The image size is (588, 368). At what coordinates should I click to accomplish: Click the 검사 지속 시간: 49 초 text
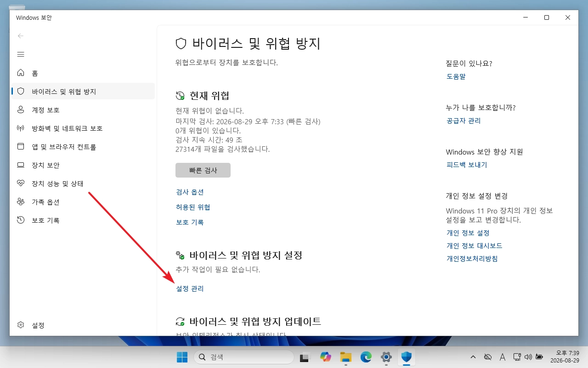coord(209,140)
